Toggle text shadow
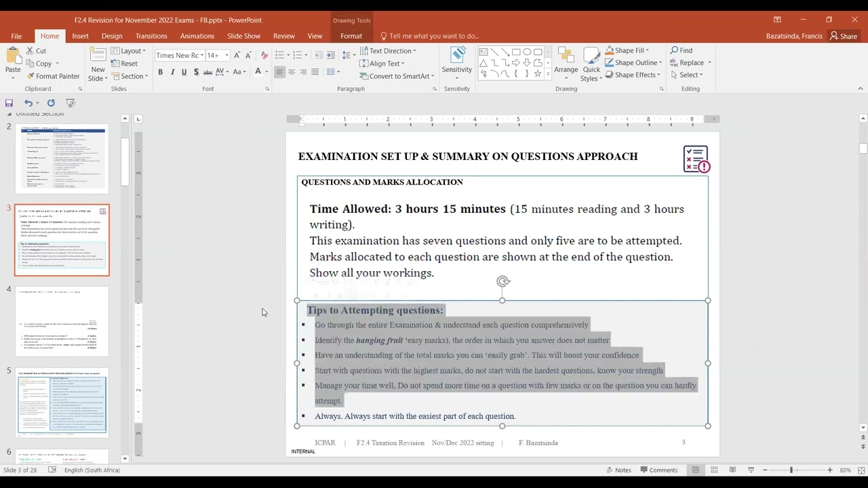 [x=196, y=72]
